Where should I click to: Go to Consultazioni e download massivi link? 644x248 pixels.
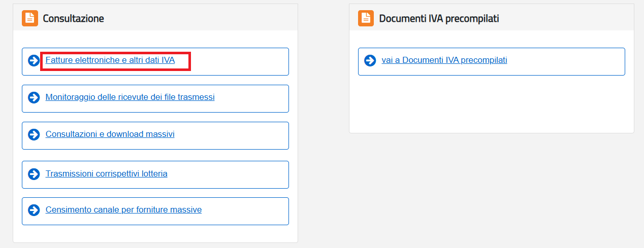point(110,134)
